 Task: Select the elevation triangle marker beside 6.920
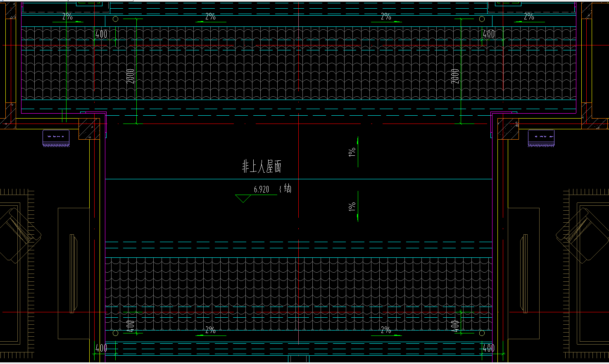click(x=243, y=199)
